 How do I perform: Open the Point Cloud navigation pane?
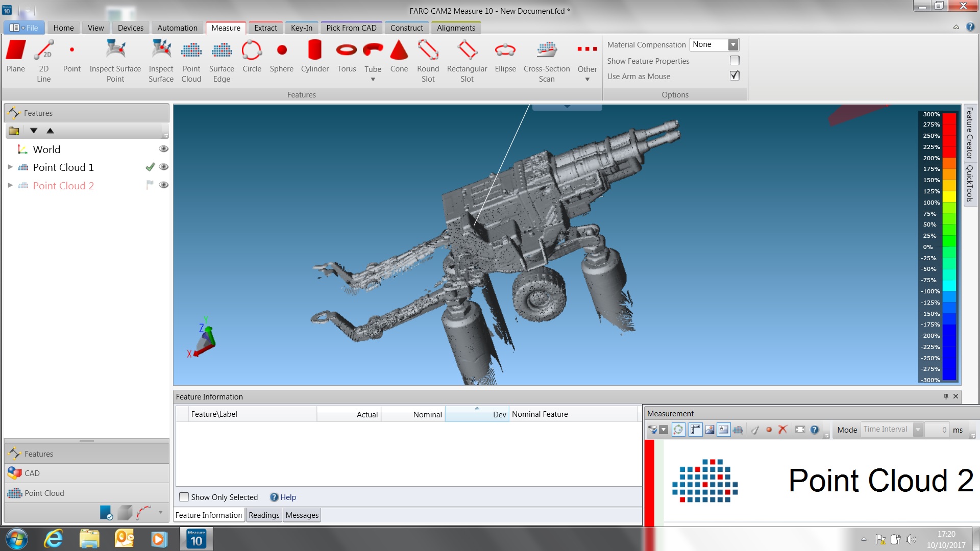click(87, 493)
